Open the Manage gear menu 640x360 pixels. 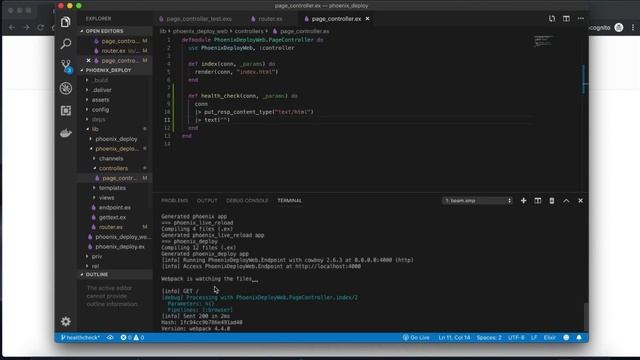coord(65,321)
